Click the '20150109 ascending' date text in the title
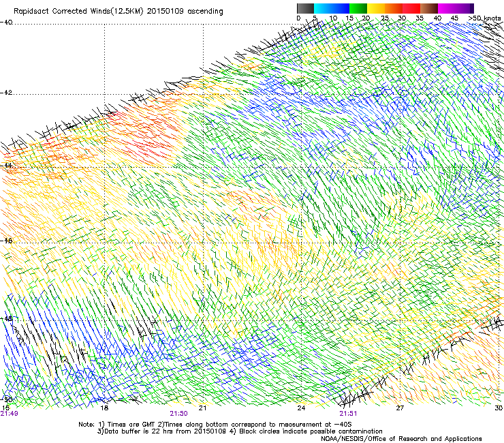The width and height of the screenshot is (504, 443). pyautogui.click(x=185, y=12)
